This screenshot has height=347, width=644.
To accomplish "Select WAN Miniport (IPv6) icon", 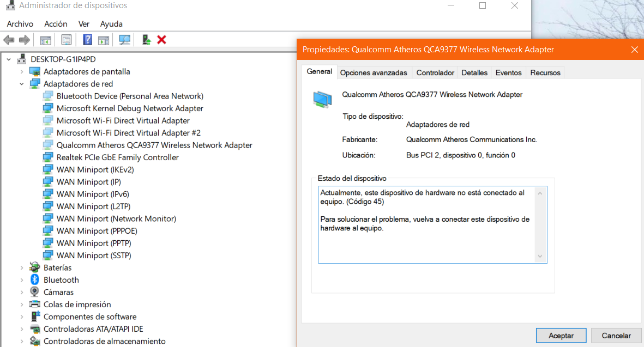I will tap(48, 194).
